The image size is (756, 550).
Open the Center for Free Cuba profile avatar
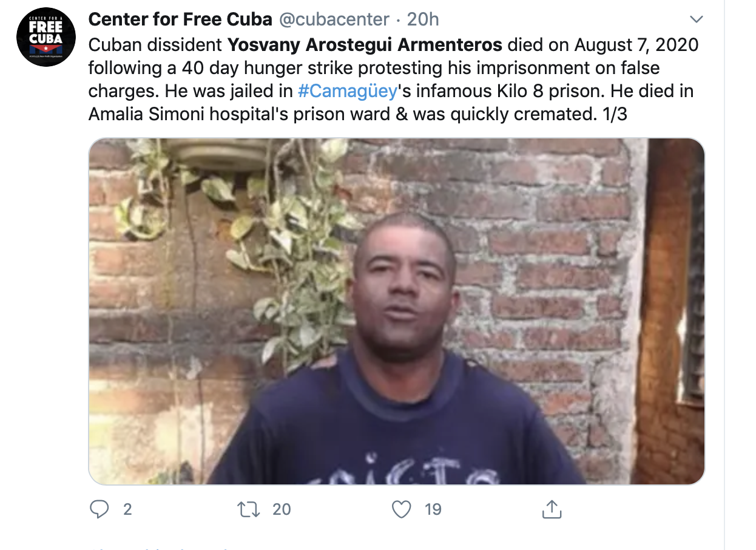46,36
